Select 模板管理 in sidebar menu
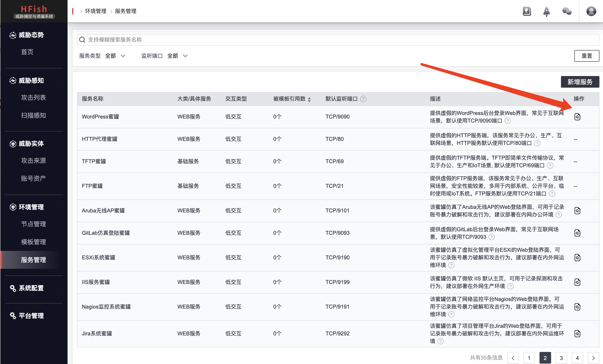The image size is (603, 364). (33, 242)
